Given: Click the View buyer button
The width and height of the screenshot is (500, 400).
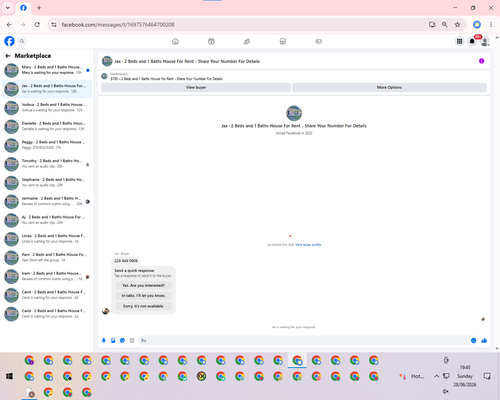Looking at the screenshot, I should click(196, 87).
